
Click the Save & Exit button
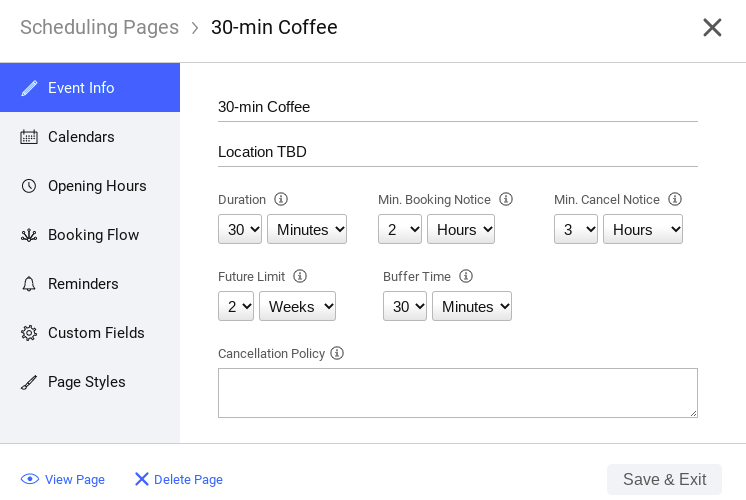[x=664, y=479]
